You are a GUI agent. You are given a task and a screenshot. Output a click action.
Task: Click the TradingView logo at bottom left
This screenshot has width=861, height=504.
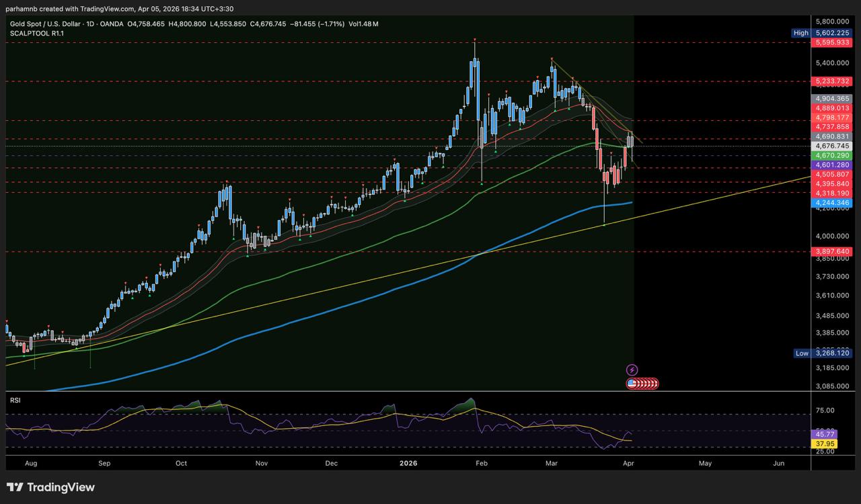click(51, 487)
